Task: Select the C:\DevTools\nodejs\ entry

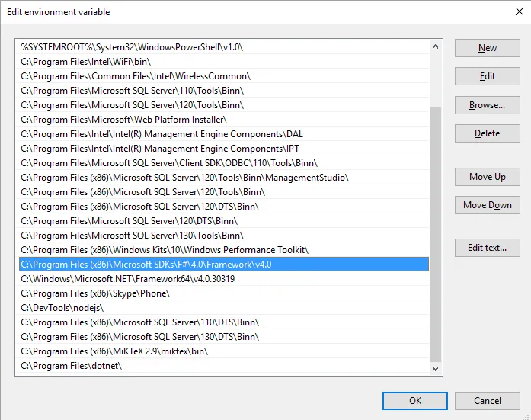Action: coord(224,308)
